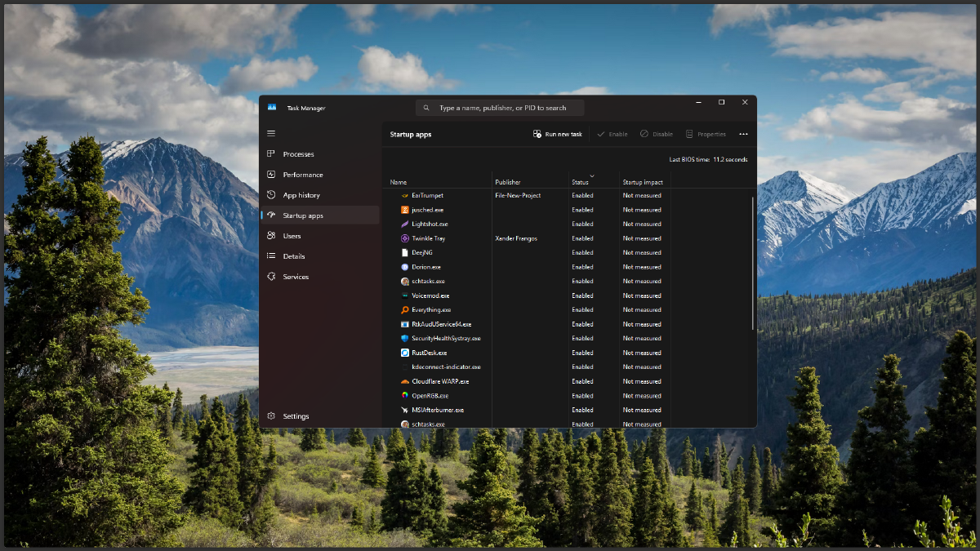Click the Run new task button
The height and width of the screenshot is (551, 980).
pos(558,134)
